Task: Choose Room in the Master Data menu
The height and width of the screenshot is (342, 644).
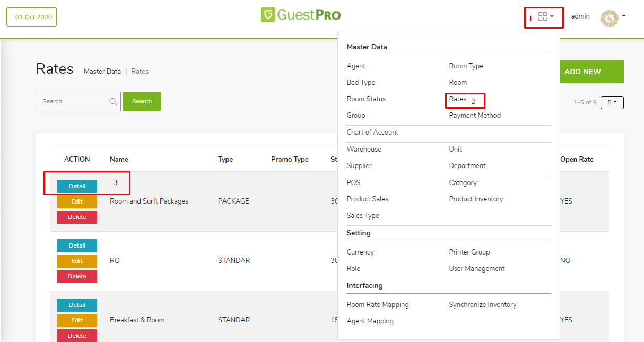Action: point(458,82)
